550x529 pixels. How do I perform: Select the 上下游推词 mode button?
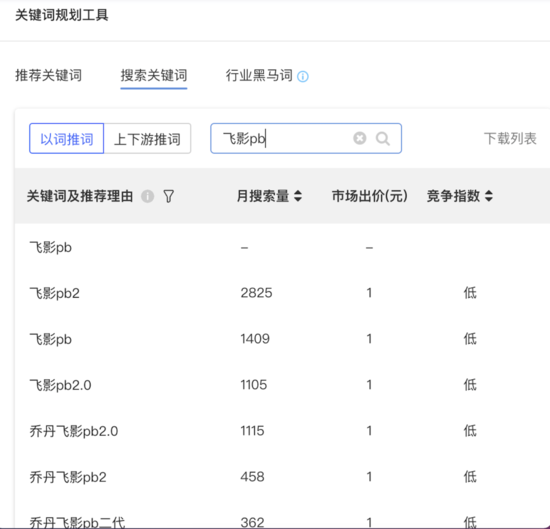[x=147, y=139]
